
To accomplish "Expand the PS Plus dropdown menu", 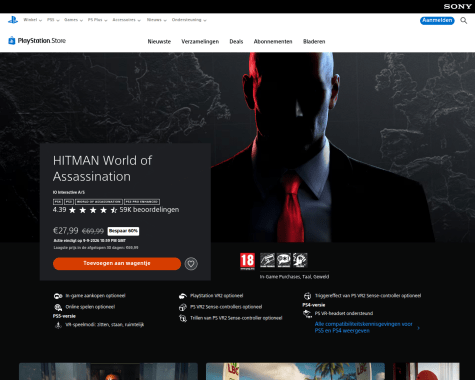I will [98, 20].
